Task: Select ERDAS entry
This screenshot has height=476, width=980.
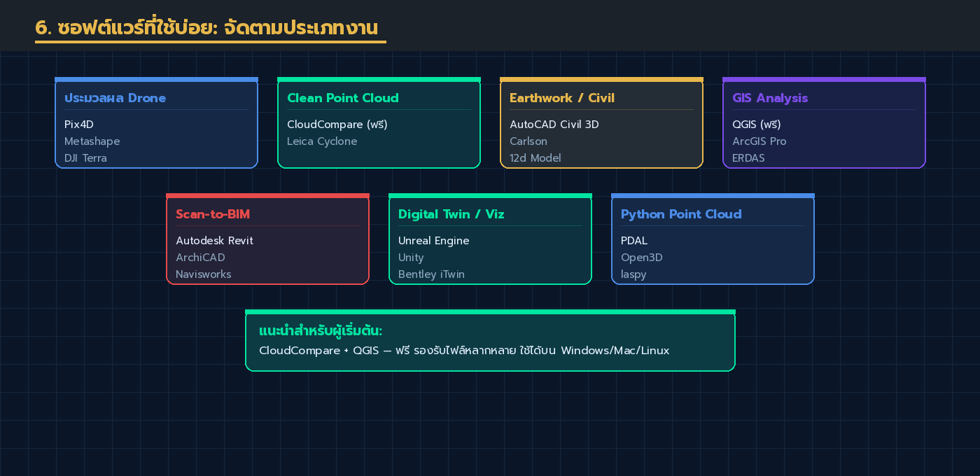Action: point(749,158)
